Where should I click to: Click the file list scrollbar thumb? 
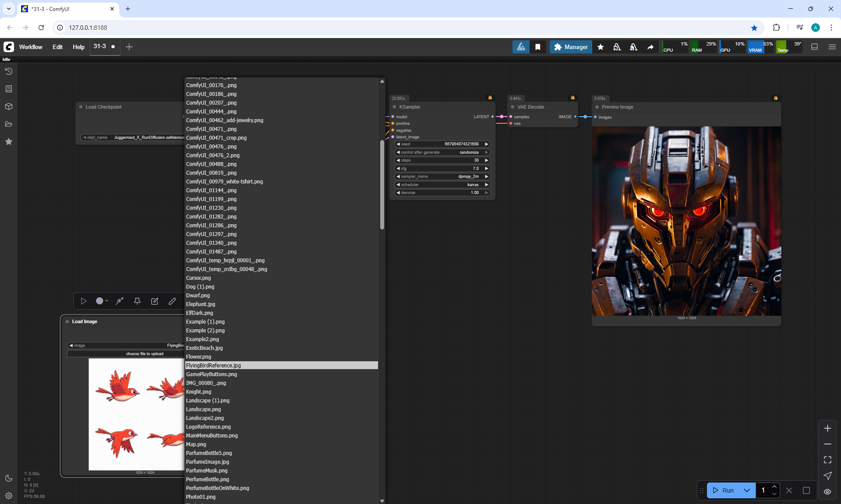pos(382,184)
